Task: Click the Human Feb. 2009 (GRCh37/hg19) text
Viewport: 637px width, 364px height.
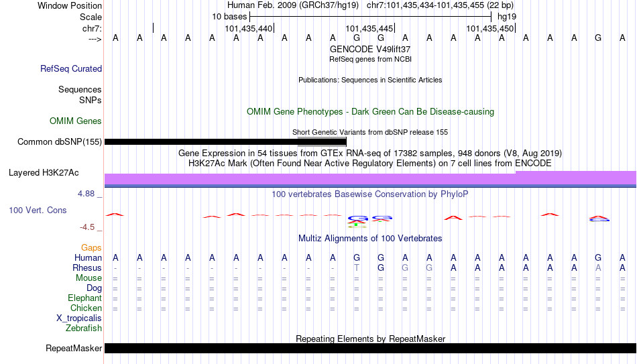Action: tap(293, 5)
